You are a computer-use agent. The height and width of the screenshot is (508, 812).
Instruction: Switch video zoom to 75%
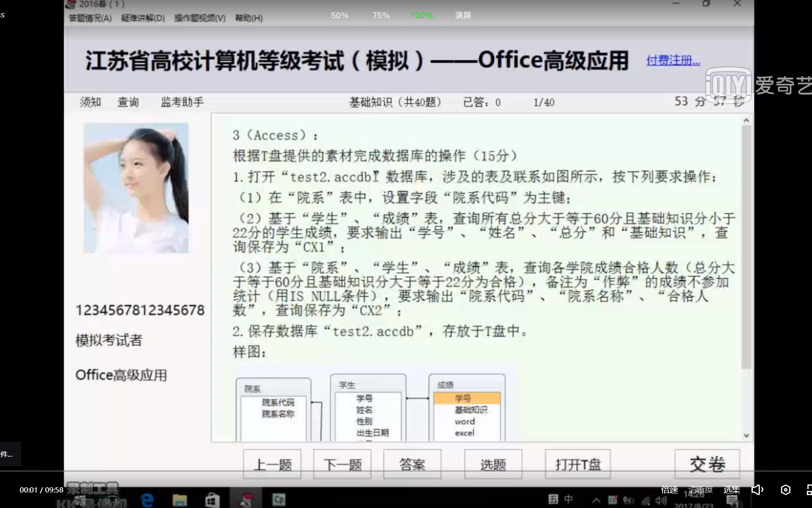pyautogui.click(x=381, y=16)
